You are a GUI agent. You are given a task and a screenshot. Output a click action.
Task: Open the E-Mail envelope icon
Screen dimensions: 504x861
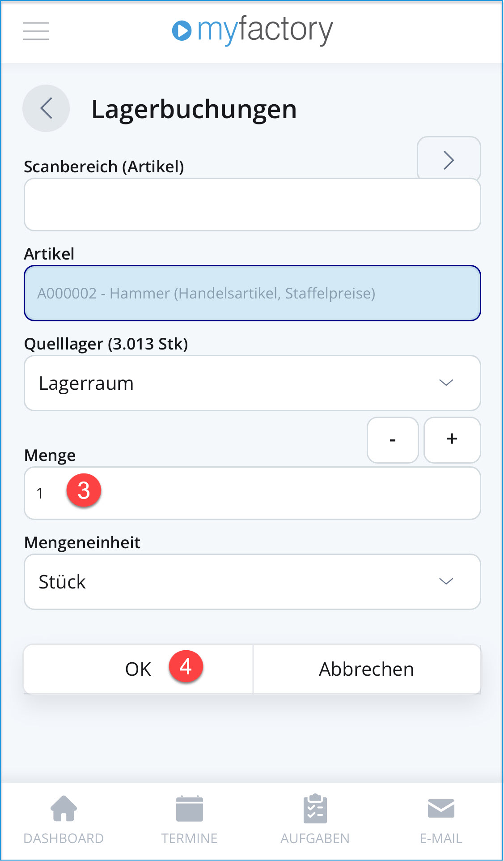coord(441,808)
